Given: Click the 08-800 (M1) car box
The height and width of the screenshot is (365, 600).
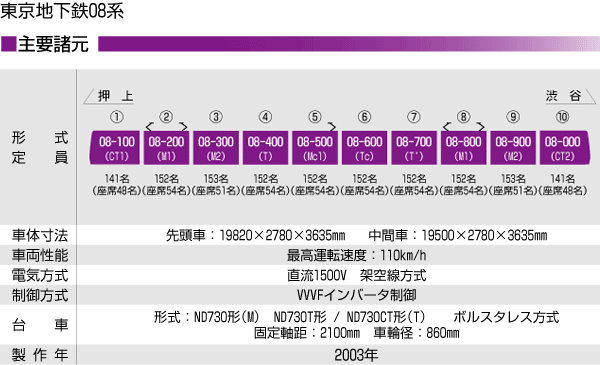Looking at the screenshot, I should click(463, 148).
